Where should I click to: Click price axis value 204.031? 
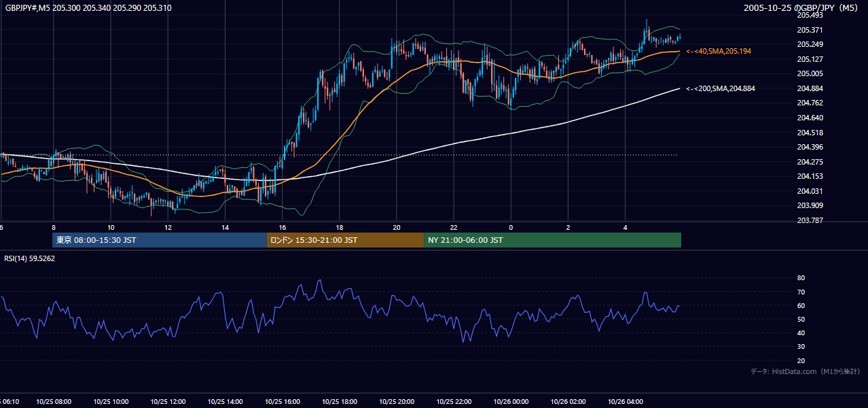pyautogui.click(x=810, y=191)
